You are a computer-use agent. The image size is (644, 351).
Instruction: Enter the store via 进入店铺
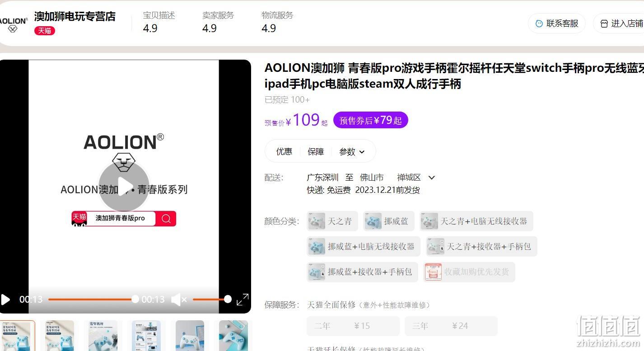coord(621,23)
